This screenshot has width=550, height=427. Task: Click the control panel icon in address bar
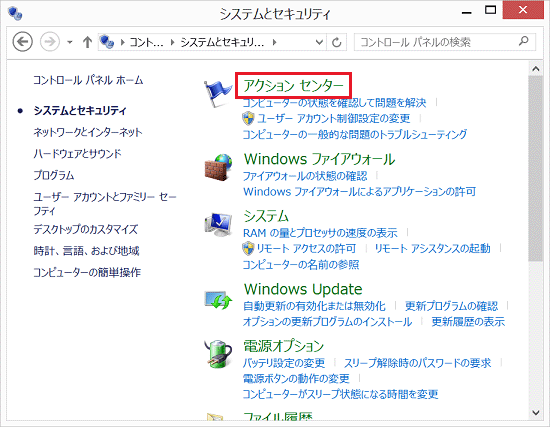[107, 42]
